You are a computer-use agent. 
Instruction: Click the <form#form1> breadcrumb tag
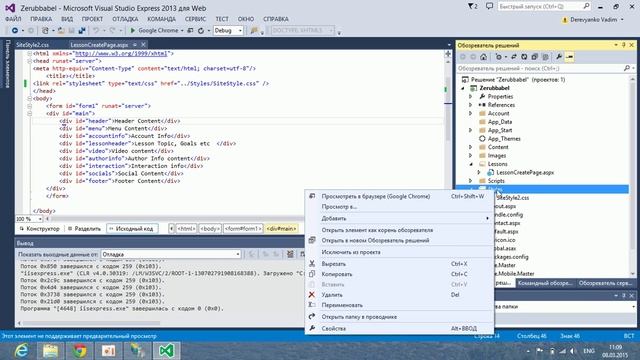coord(243,229)
